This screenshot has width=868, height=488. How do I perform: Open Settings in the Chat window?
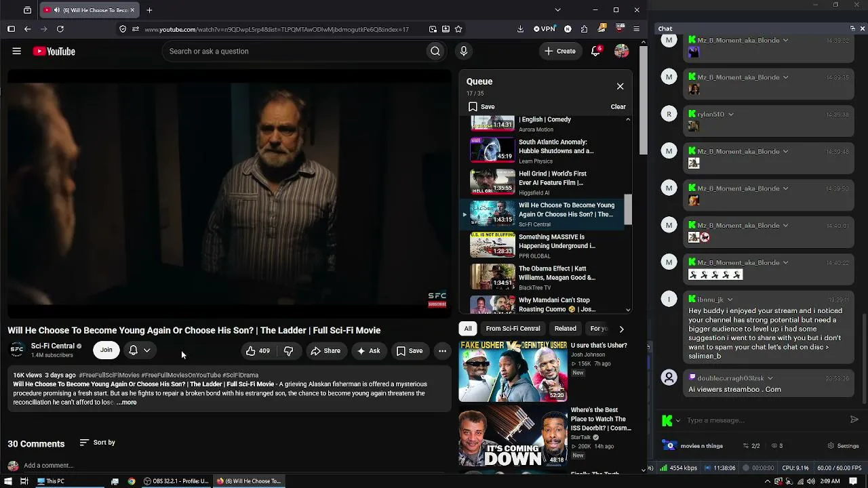tap(844, 446)
